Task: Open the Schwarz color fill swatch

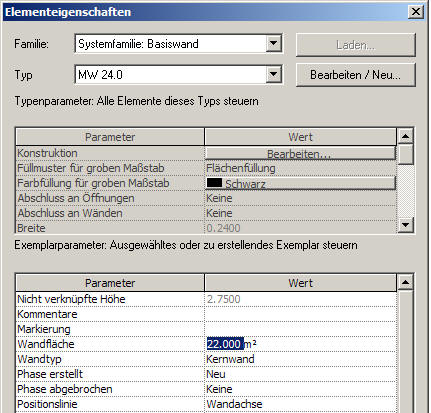Action: 300,183
